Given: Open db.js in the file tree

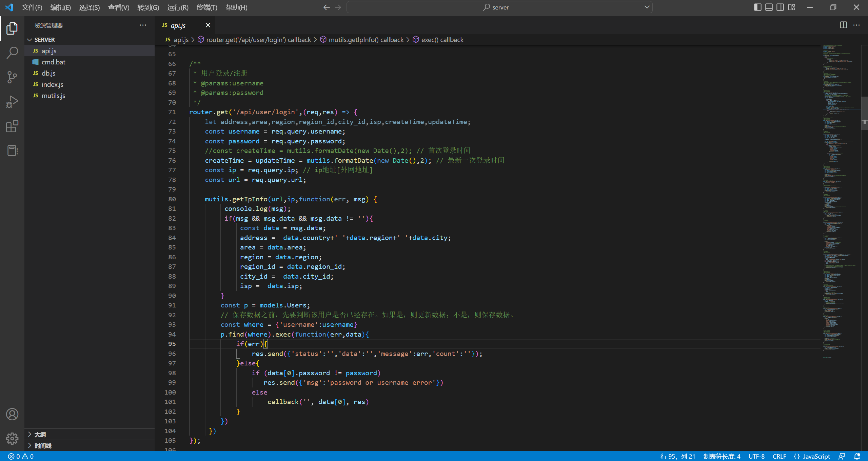Looking at the screenshot, I should [x=90, y=73].
